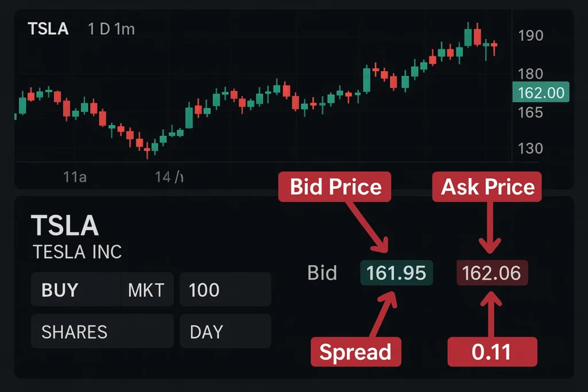Click the current price tag 162.00

tap(540, 92)
